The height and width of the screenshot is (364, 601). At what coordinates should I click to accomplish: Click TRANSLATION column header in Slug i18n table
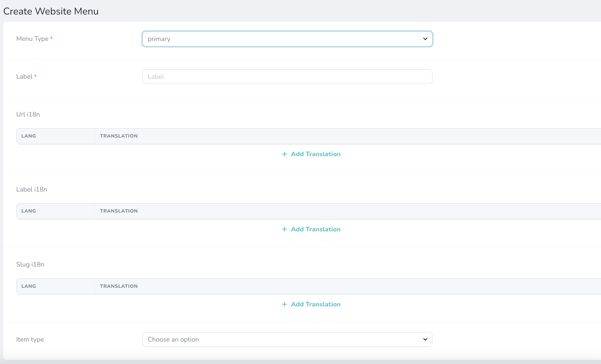[119, 286]
